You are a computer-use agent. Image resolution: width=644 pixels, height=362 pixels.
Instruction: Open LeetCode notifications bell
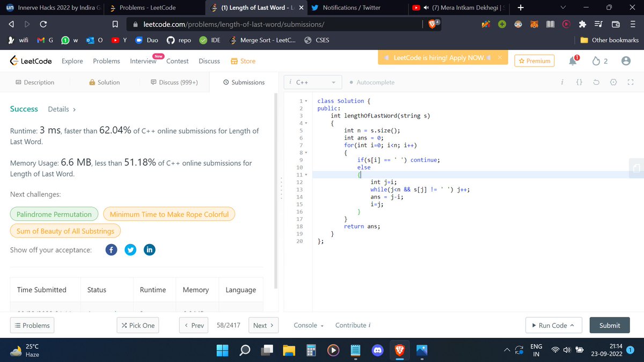(573, 61)
